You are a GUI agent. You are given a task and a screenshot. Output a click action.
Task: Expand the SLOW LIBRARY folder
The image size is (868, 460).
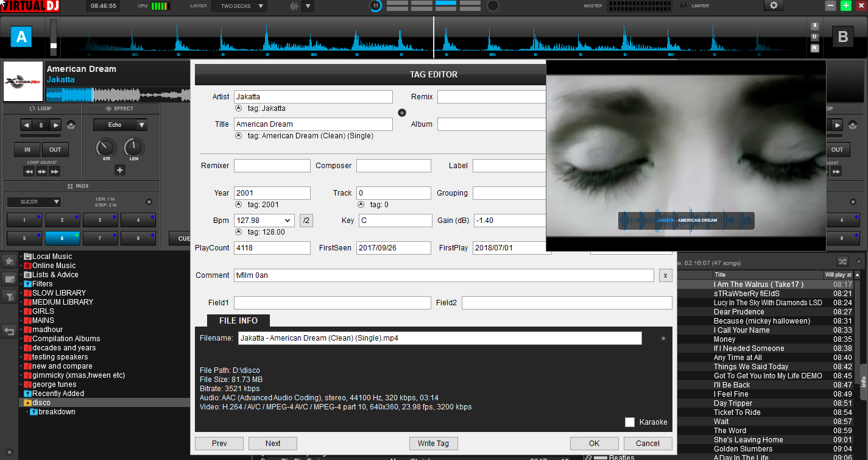point(21,293)
